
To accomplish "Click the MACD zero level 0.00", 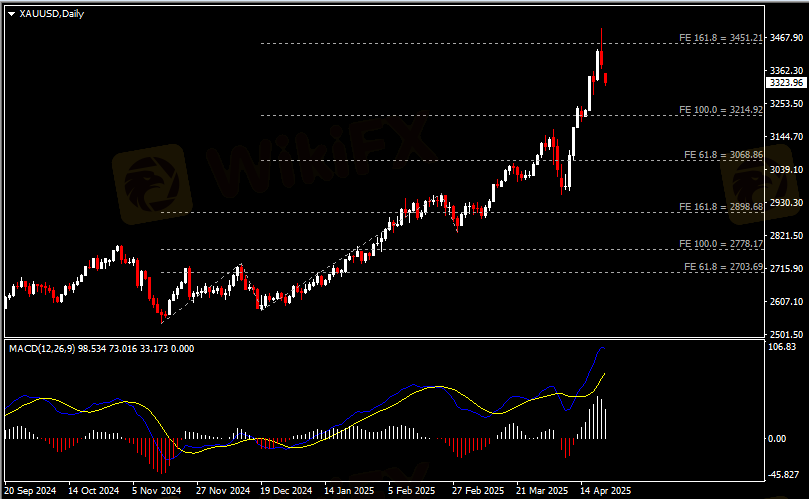I will coord(777,439).
